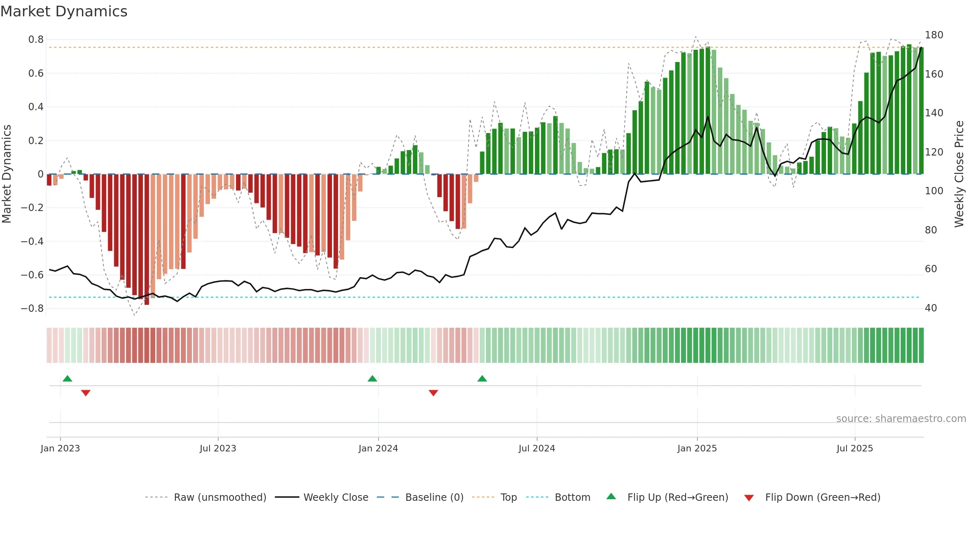
Task: Toggle the Flip Up (Red→Green) legend entry
Action: pos(667,497)
